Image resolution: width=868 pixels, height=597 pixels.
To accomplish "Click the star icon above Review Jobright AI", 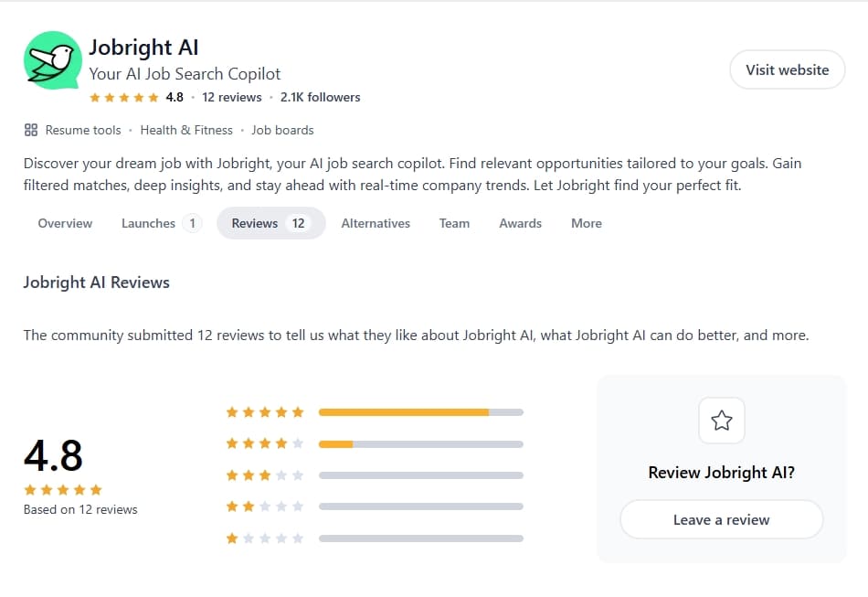I will tap(722, 421).
